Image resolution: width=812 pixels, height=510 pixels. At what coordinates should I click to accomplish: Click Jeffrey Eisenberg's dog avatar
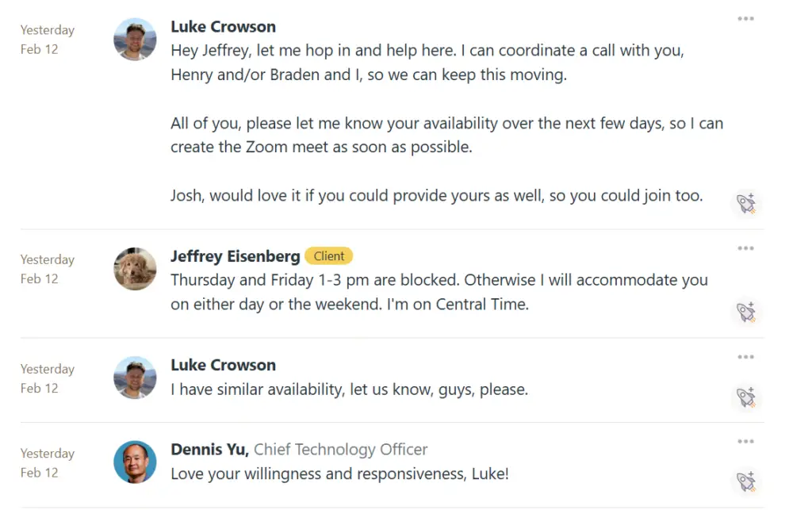(x=135, y=269)
